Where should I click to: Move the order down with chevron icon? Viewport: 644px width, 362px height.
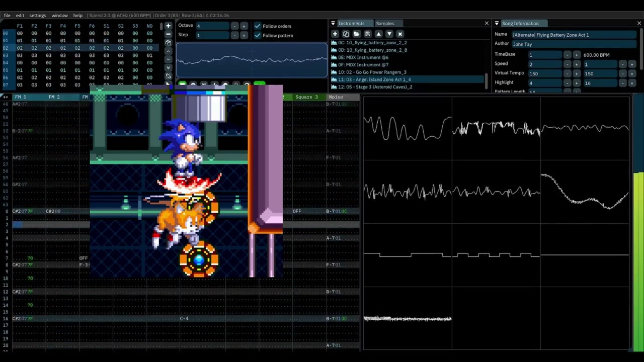[168, 60]
